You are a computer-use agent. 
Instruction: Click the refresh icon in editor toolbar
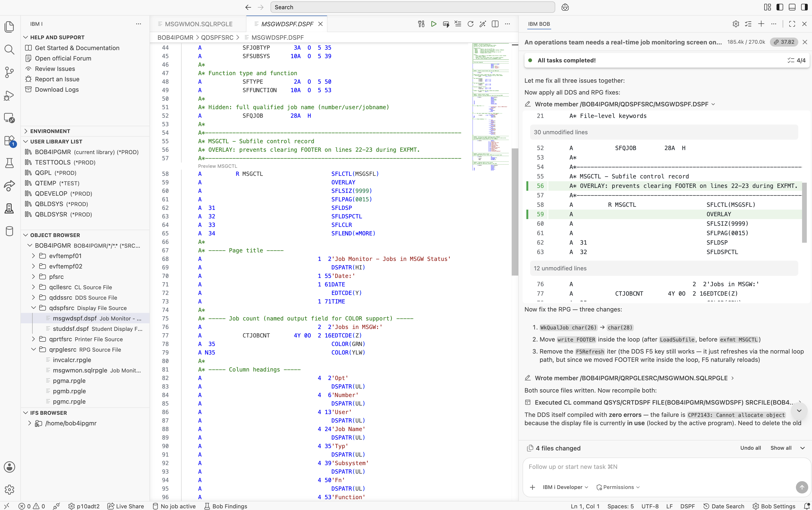tap(470, 24)
